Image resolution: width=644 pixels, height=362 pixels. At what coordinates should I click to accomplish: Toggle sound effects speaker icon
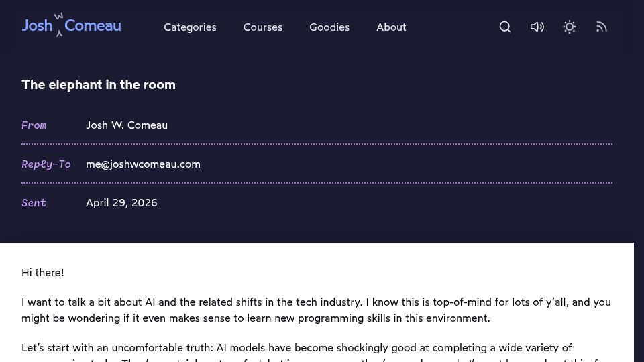coord(537,27)
